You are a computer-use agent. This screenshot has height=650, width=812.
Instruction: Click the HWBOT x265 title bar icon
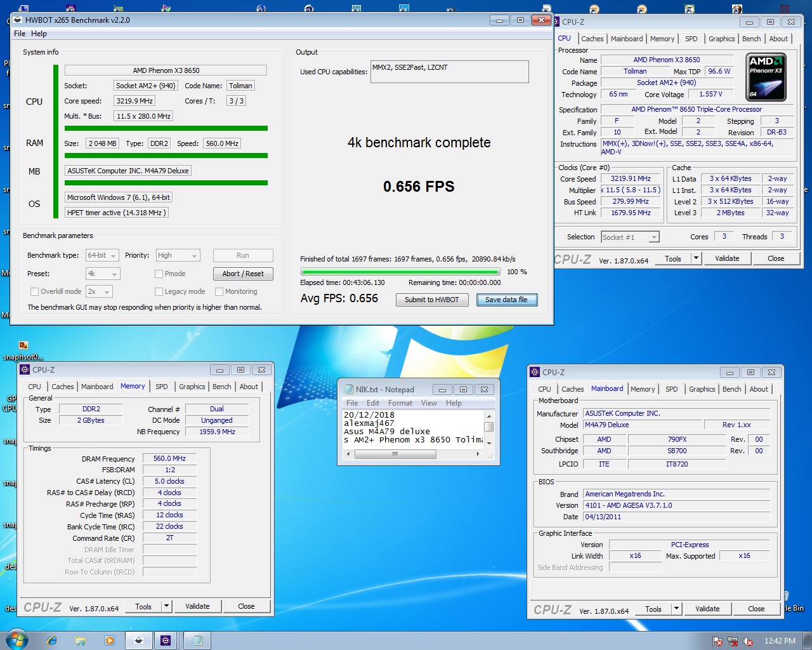[x=18, y=20]
